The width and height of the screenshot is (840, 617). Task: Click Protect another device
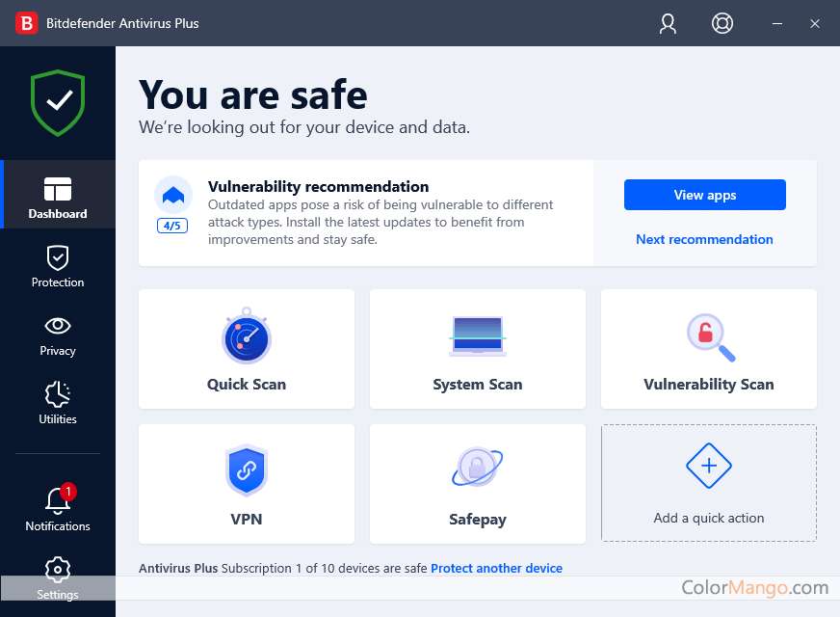click(x=496, y=568)
